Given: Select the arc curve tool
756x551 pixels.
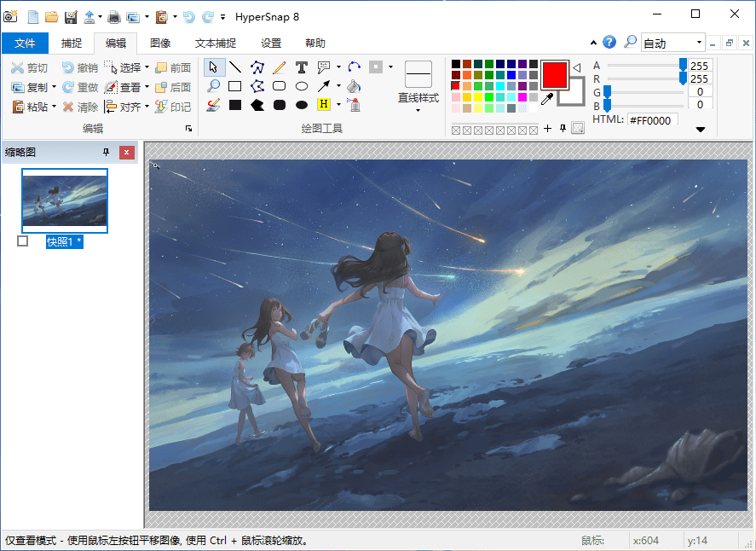Looking at the screenshot, I should [355, 67].
